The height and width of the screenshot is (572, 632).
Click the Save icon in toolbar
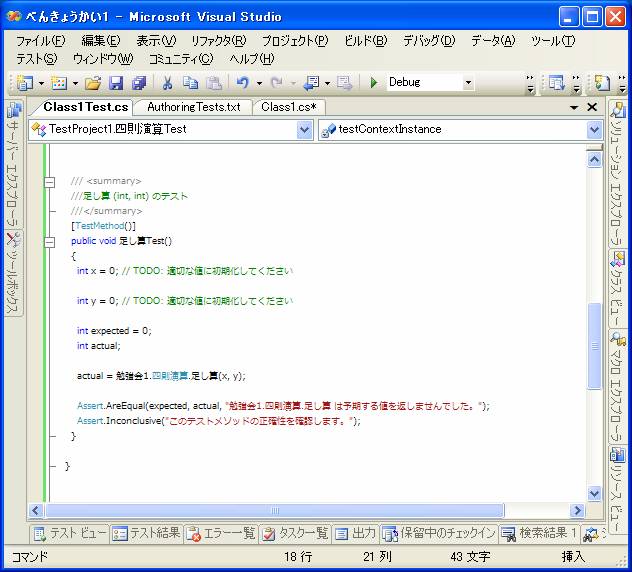click(116, 83)
